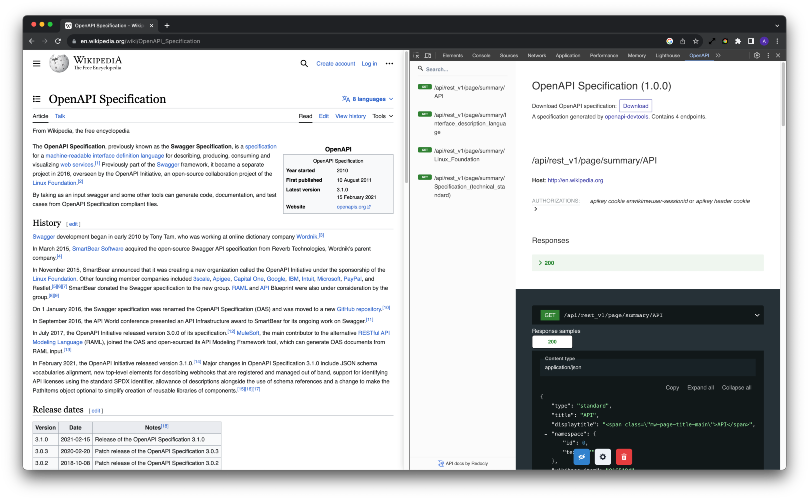Open the Wikipedia main menu hamburger icon
Image resolution: width=809 pixels, height=500 pixels.
click(x=36, y=63)
